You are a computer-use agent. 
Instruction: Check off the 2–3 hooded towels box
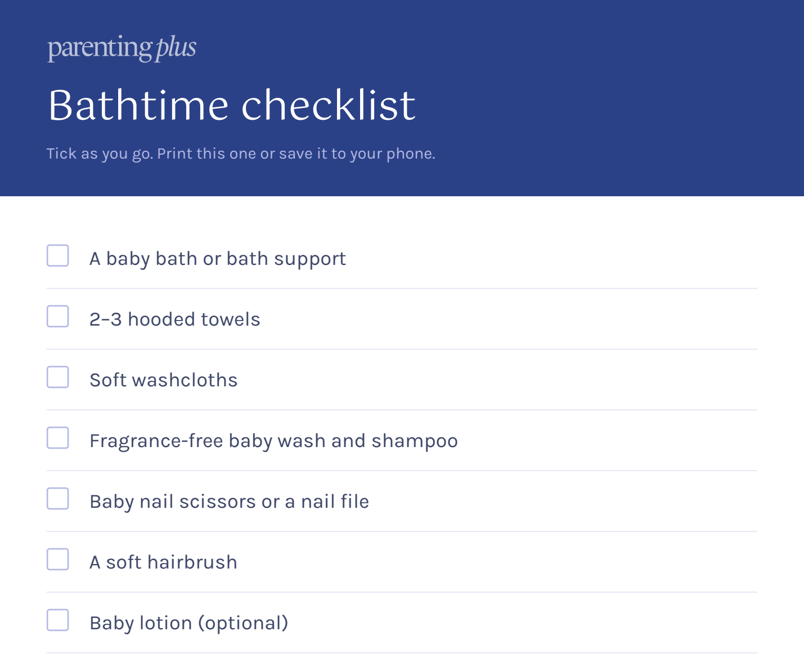click(x=58, y=316)
